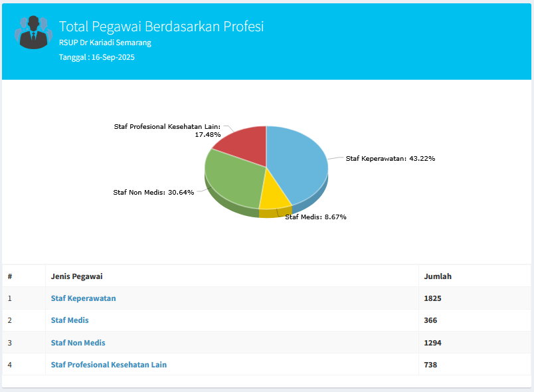Click the 'Jumlah' column header
534x392 pixels.
[x=438, y=276]
